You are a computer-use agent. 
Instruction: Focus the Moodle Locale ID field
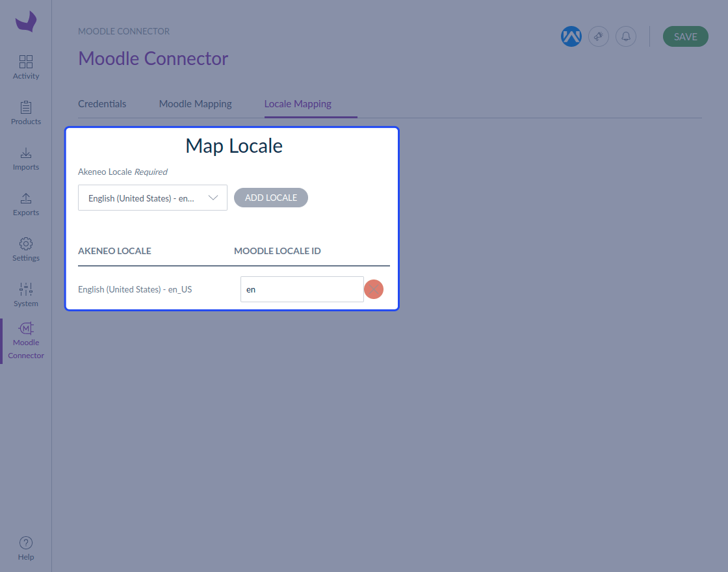pyautogui.click(x=302, y=289)
